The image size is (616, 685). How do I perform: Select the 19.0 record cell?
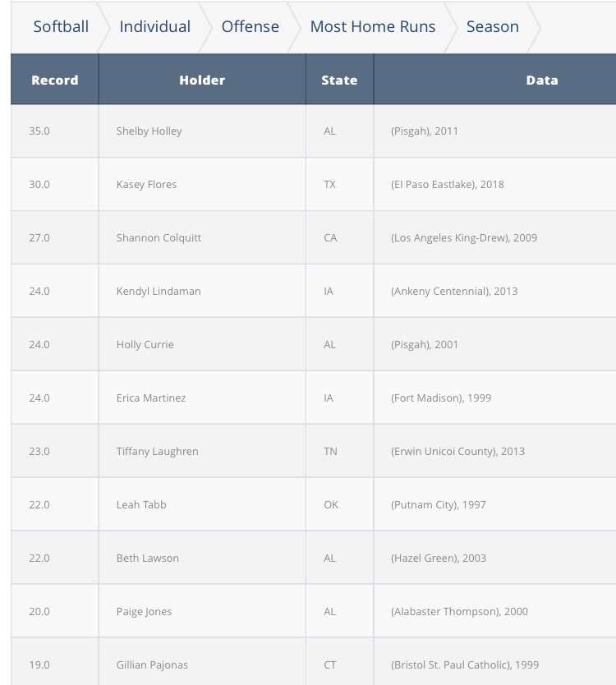(54, 661)
